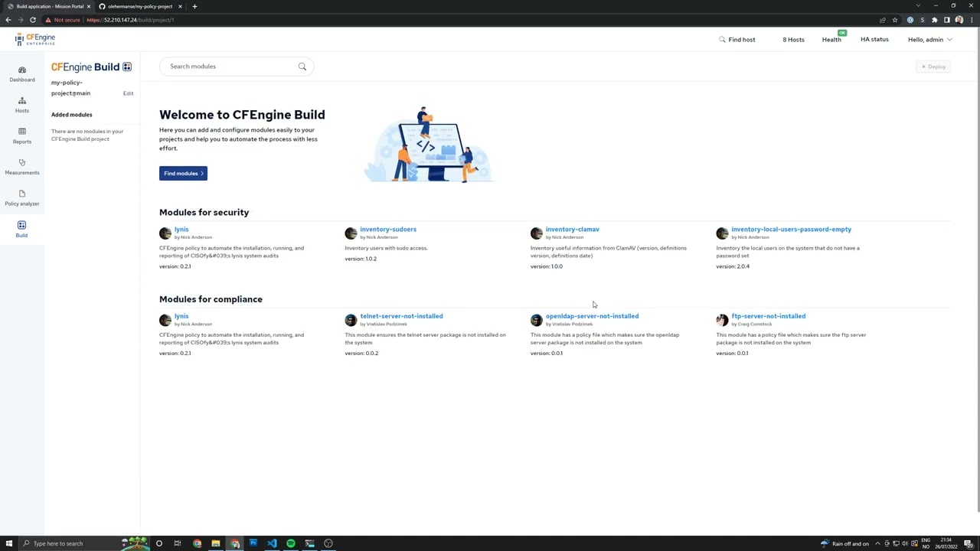The image size is (980, 551).
Task: Click the browser address bar URL
Action: point(130,20)
